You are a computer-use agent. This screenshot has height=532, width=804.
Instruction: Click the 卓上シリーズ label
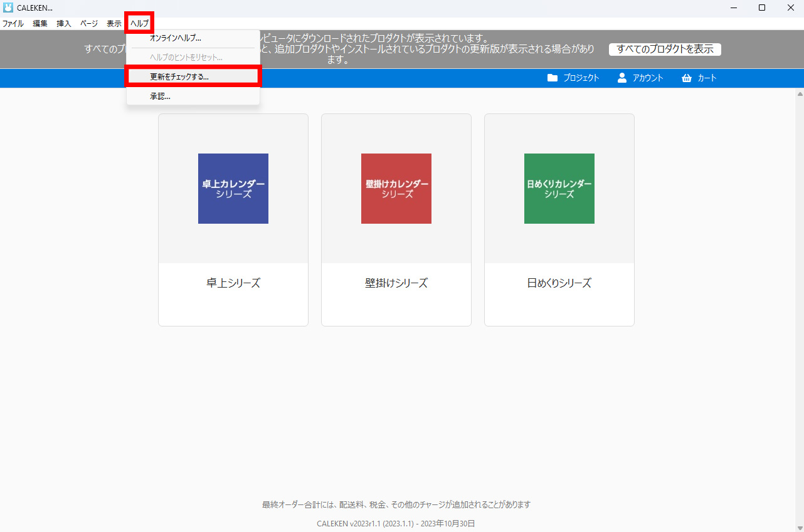(233, 283)
